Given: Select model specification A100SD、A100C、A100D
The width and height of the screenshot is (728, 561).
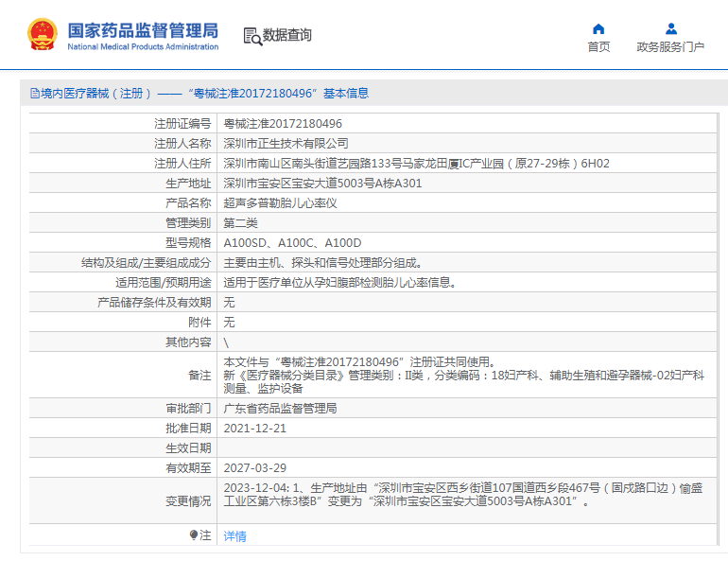Looking at the screenshot, I should (292, 243).
